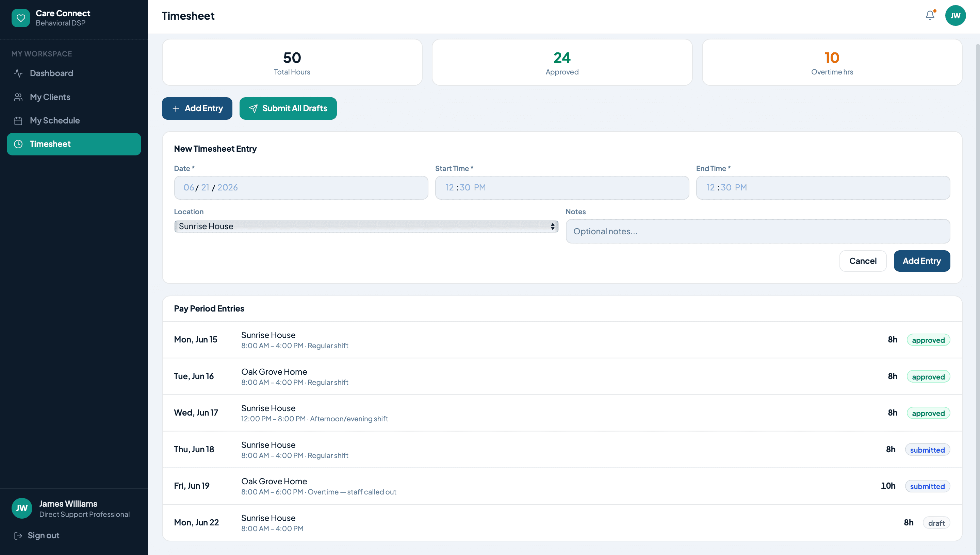This screenshot has height=555, width=980.
Task: Click the approved badge for Mon, Jun 15
Action: [928, 340]
